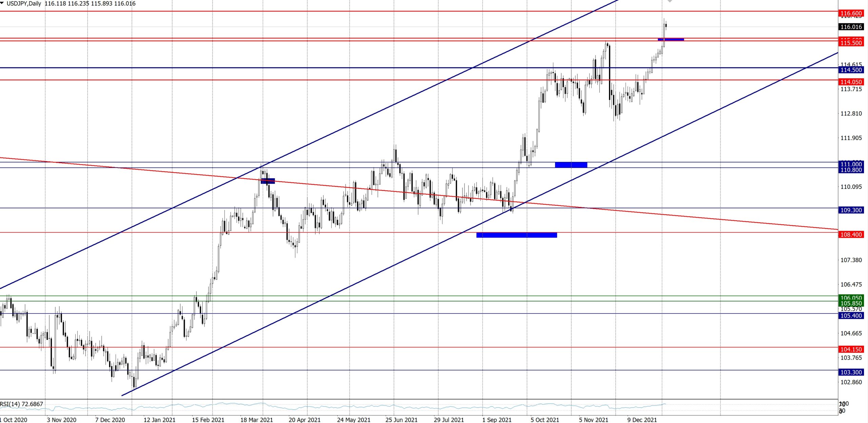Click the triangle arrow beside USDJPY,Daily title
The width and height of the screenshot is (868, 423).
click(2, 3)
